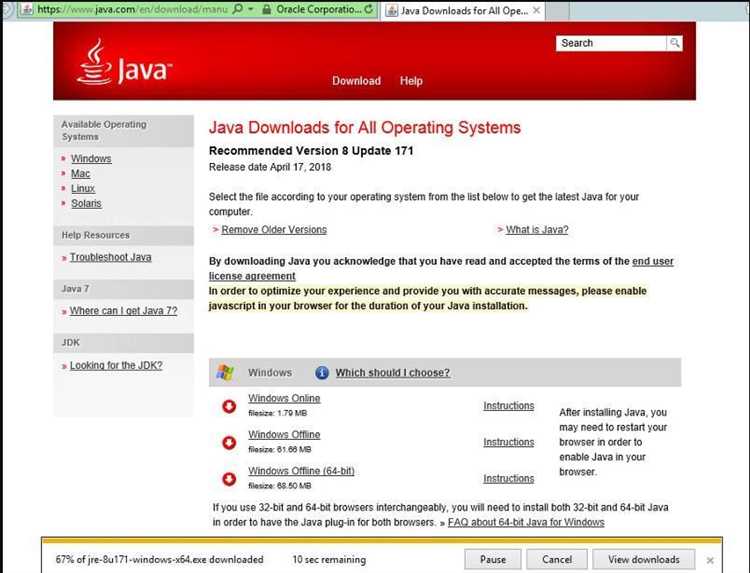Open the Help menu in Java header
Image resolution: width=750 pixels, height=573 pixels.
[x=411, y=81]
